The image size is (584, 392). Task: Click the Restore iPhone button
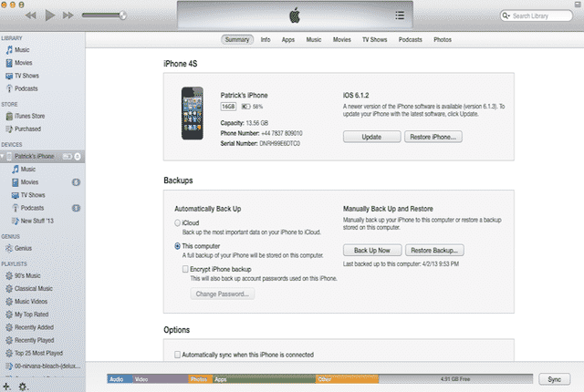coord(433,137)
